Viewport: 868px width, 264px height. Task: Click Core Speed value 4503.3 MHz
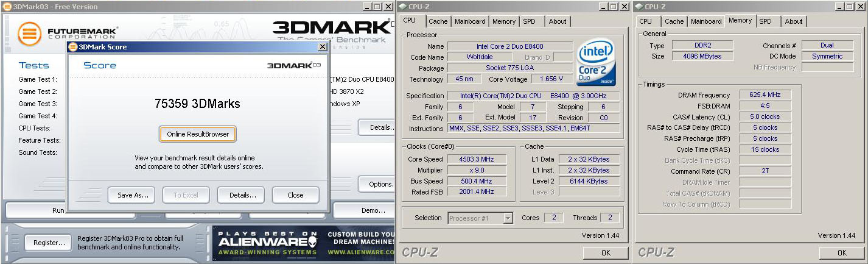click(x=477, y=159)
